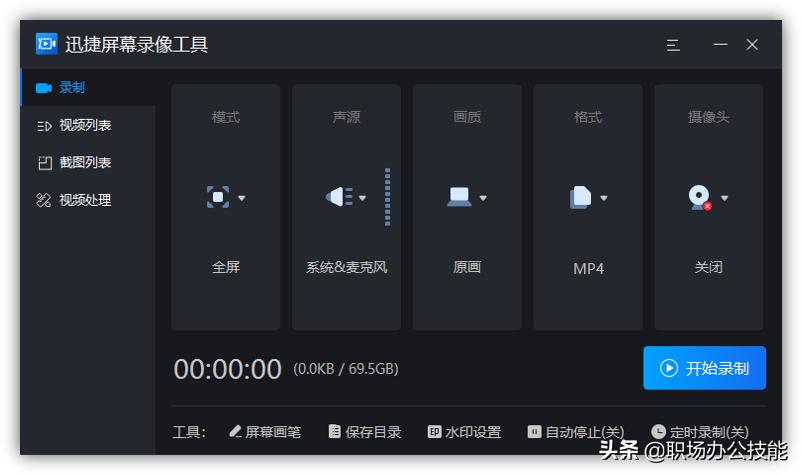Click the 系统&麦克风 label
Image resolution: width=802 pixels, height=475 pixels.
click(x=346, y=267)
